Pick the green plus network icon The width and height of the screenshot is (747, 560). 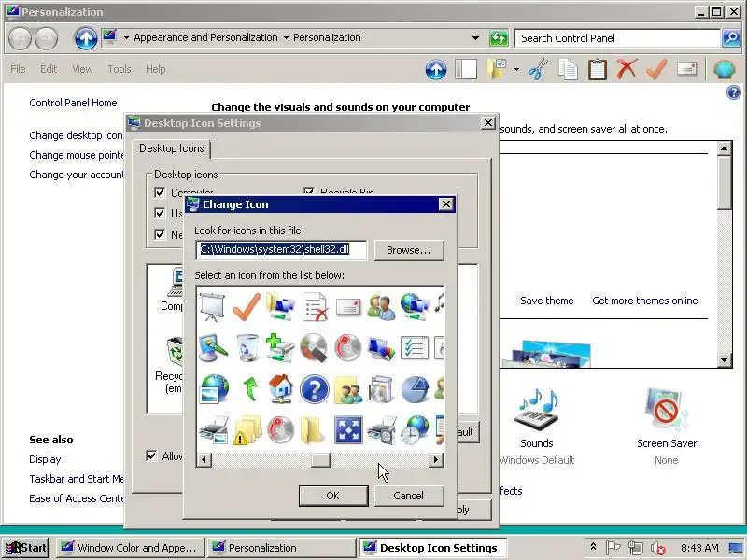[280, 347]
